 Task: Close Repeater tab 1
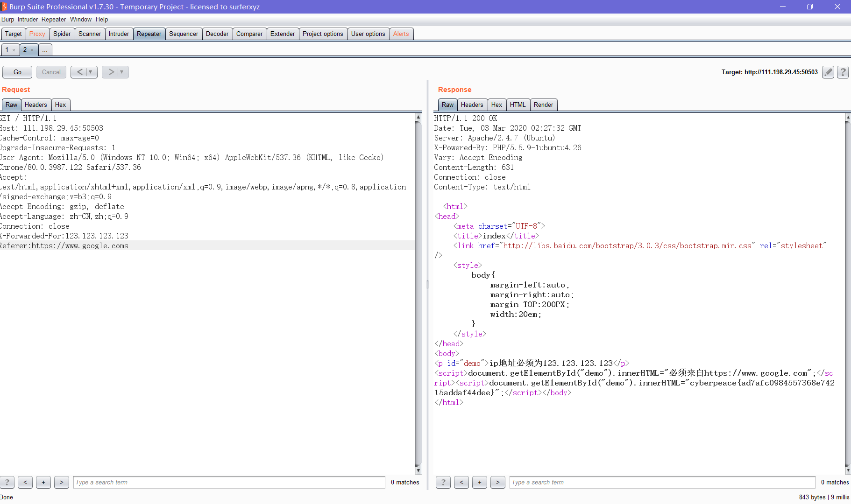coord(14,50)
